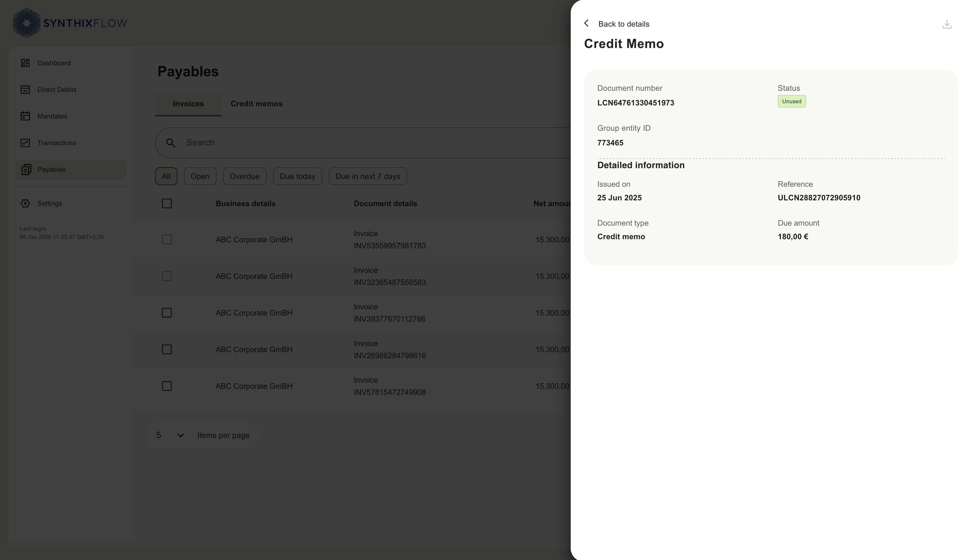The height and width of the screenshot is (560, 971).
Task: Click the back arrow icon in Credit Memo panel
Action: 586,24
